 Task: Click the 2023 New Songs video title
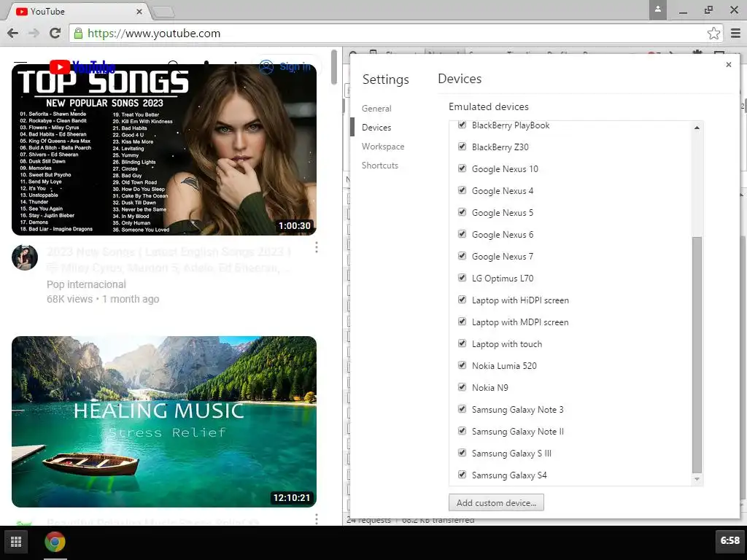tap(169, 260)
